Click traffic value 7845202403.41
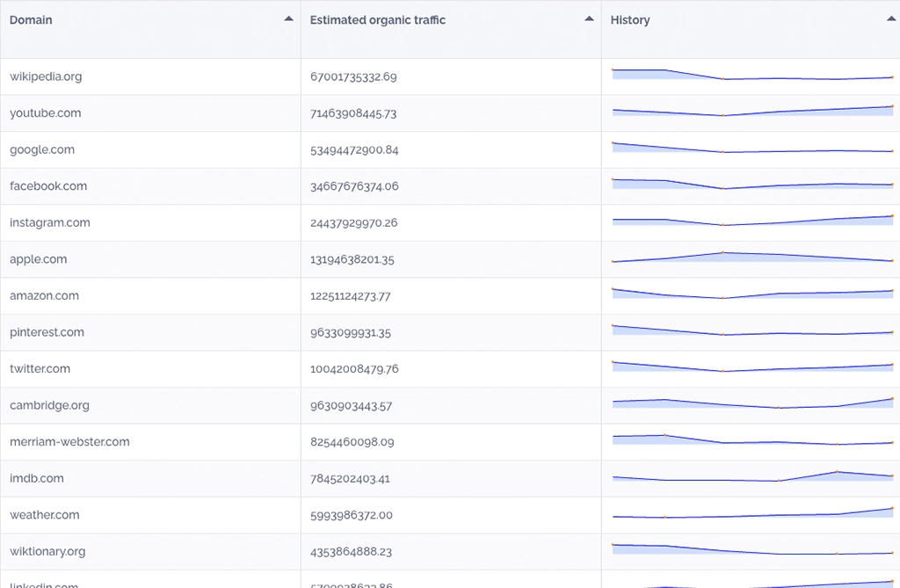Screen dimensions: 900x588 350,479
